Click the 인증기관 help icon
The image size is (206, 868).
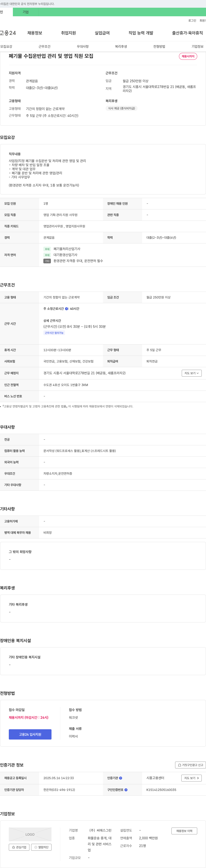[x=121, y=778]
